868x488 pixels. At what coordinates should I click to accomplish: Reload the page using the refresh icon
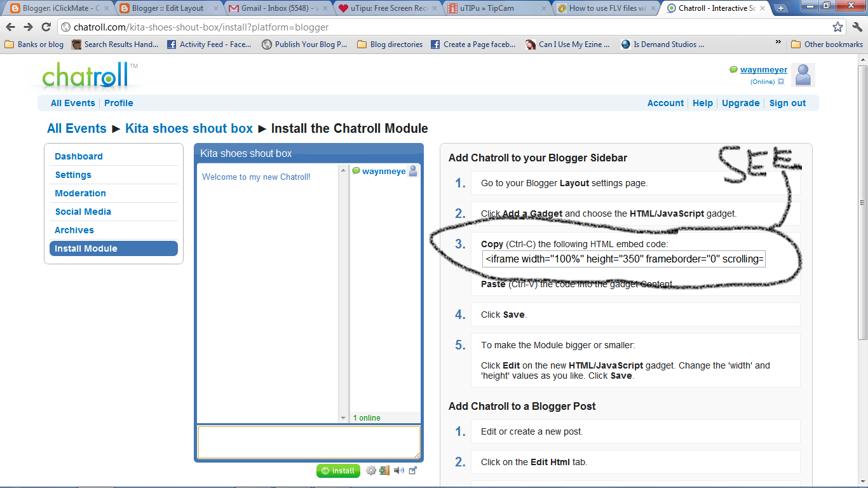click(46, 27)
